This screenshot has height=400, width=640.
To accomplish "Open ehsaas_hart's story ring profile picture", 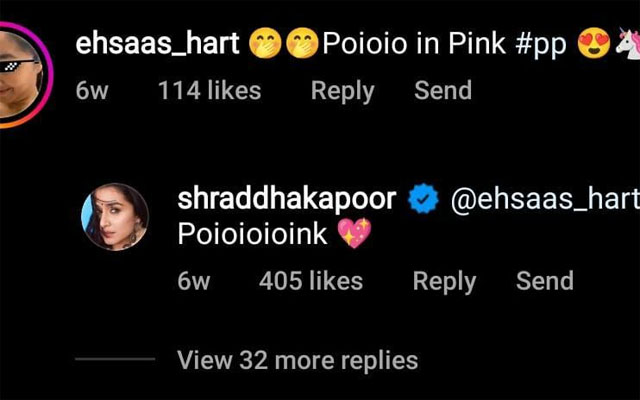I will 22,75.
